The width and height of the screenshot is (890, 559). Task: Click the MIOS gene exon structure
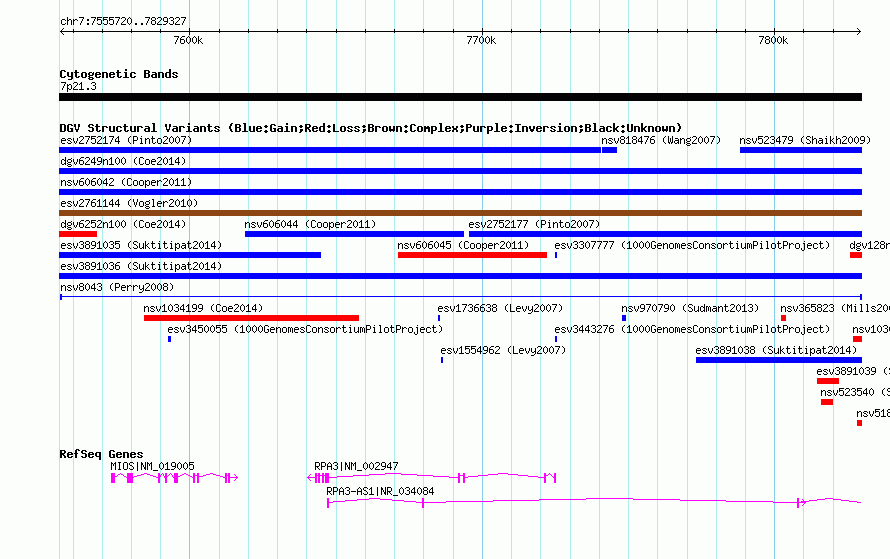click(174, 478)
